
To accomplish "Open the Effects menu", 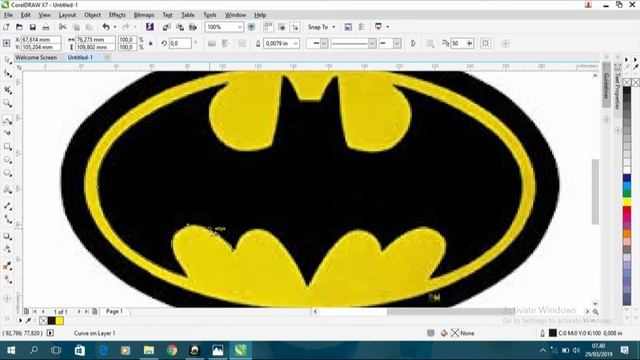I will coord(117,15).
